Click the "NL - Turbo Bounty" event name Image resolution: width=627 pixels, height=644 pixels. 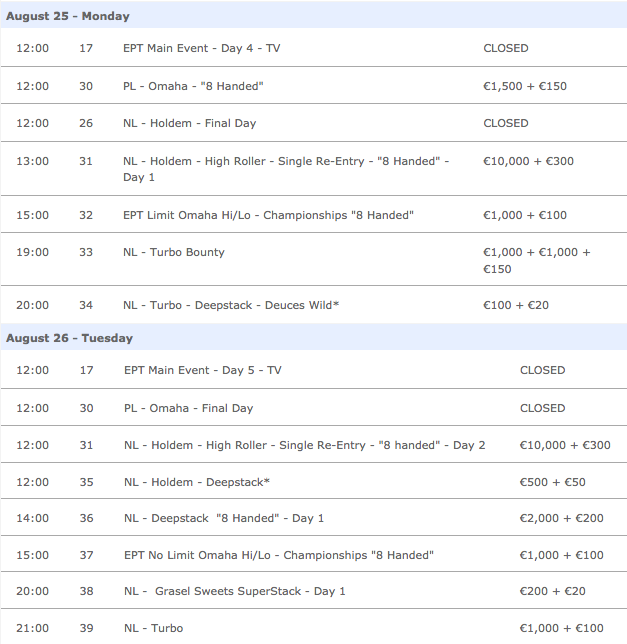coord(173,252)
